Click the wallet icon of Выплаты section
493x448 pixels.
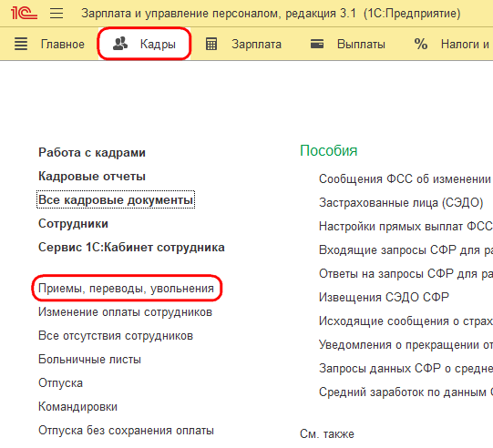317,44
